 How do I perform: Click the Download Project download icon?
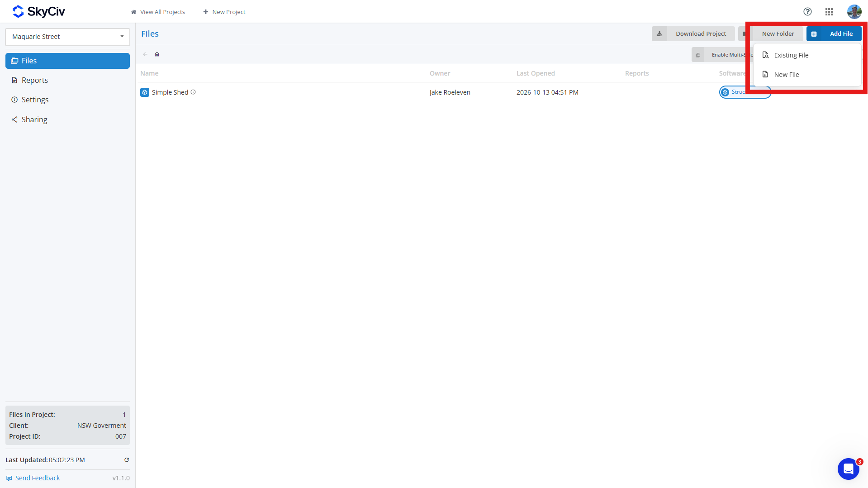point(659,34)
